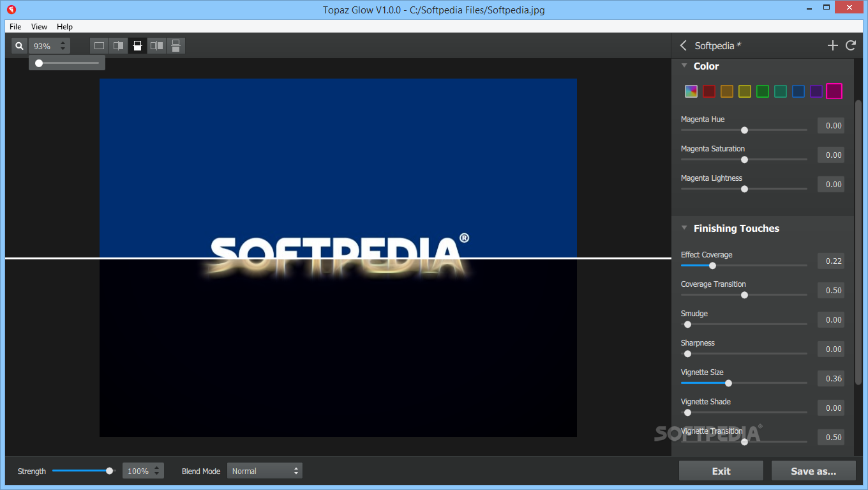This screenshot has width=868, height=490.
Task: Pick the orange color swatch
Action: pos(727,91)
